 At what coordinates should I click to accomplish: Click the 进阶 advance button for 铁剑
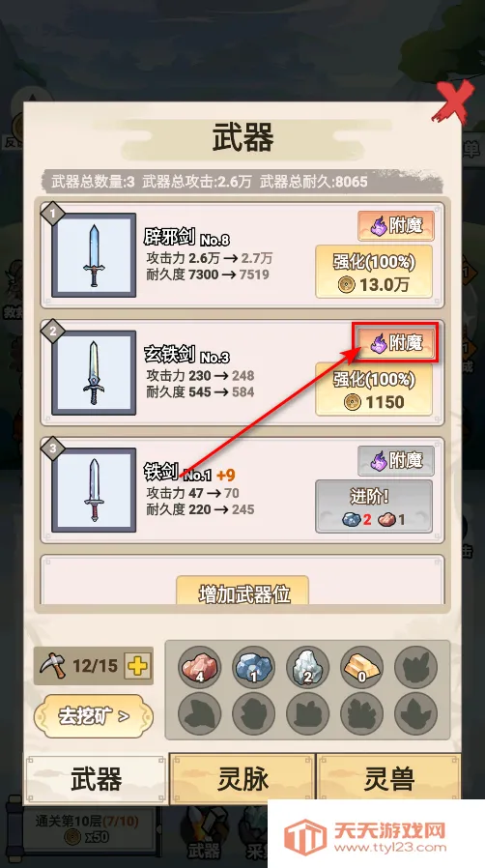374,506
